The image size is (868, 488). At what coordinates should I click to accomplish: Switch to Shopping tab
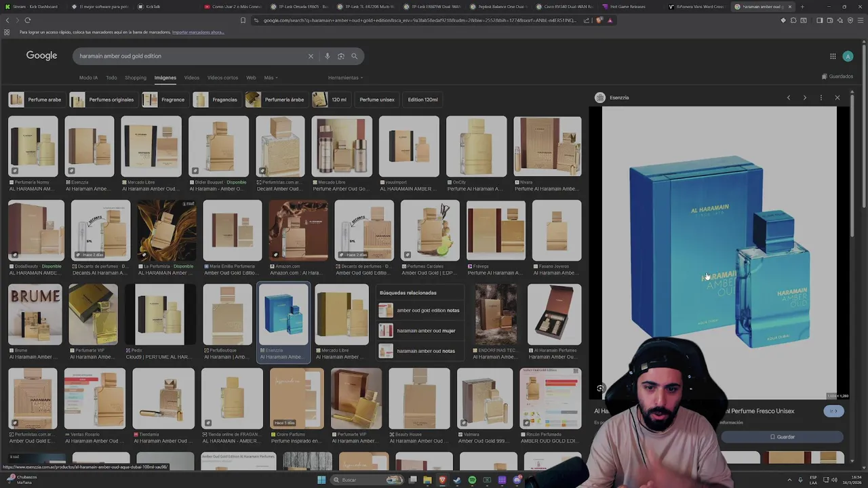coord(135,78)
